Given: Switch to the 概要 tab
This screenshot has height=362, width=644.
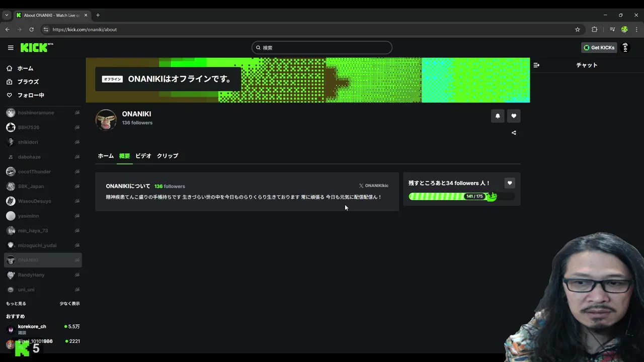Looking at the screenshot, I should tap(124, 156).
